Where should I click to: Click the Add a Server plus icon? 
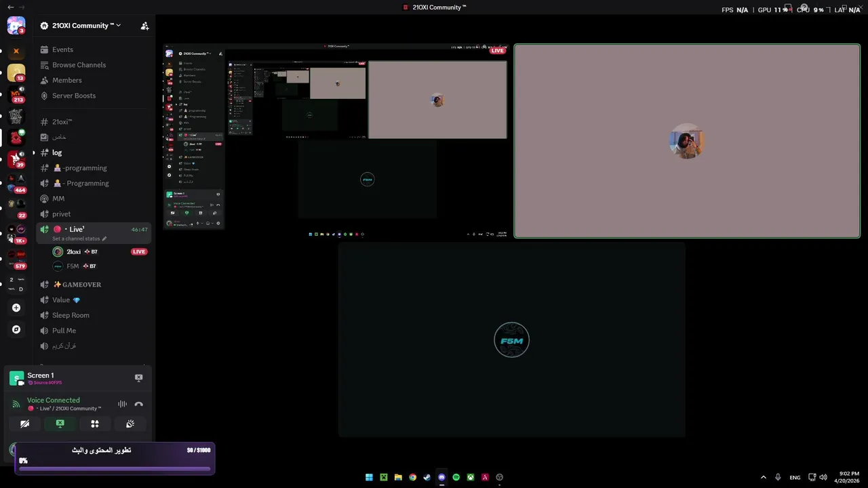tap(16, 308)
